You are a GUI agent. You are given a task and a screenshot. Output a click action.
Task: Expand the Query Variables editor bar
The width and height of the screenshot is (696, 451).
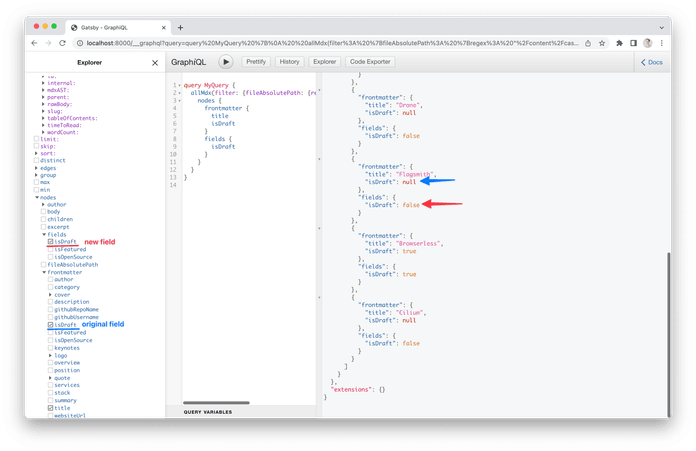[250, 411]
